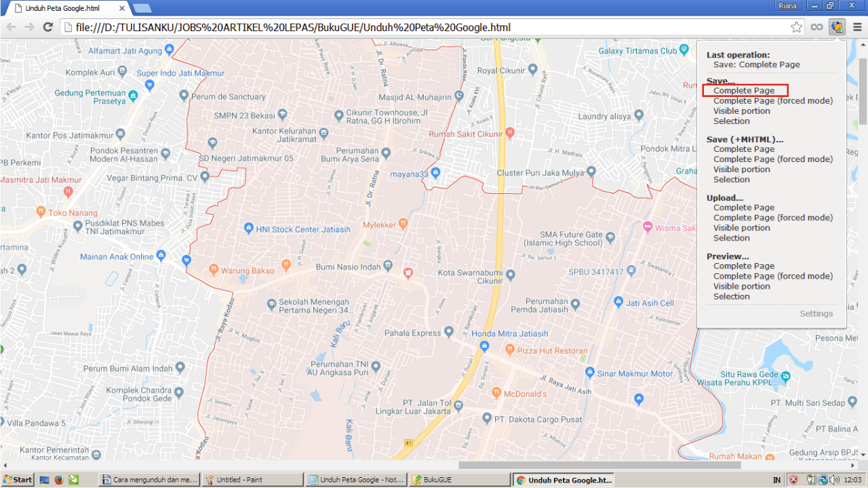Choose Complete Page under Save

744,91
